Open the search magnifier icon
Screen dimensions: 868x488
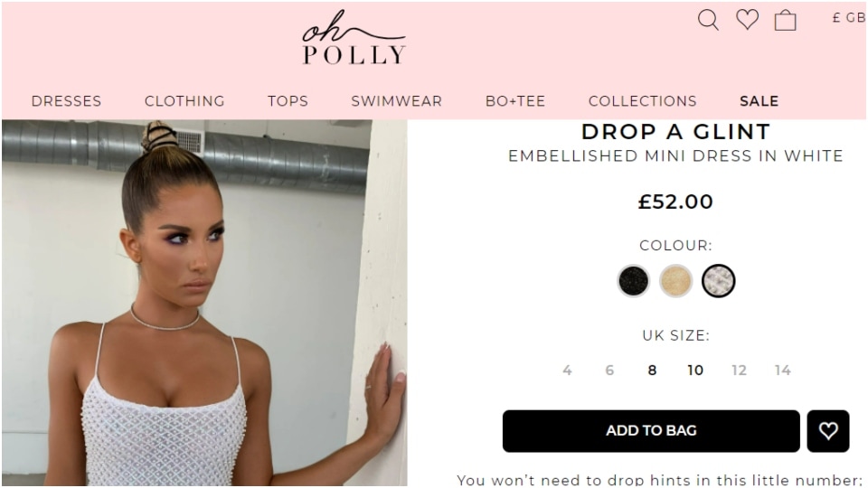pos(708,20)
